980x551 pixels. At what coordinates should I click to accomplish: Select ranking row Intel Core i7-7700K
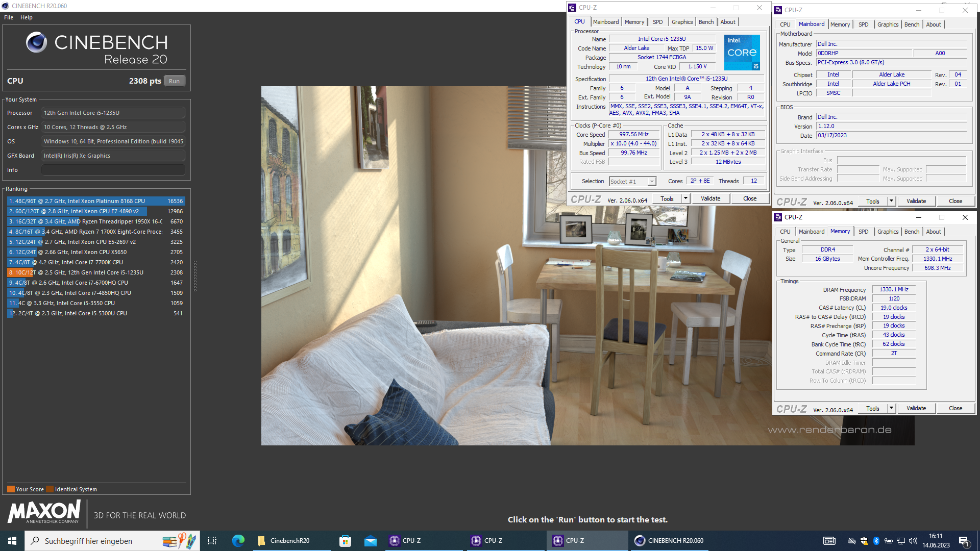(96, 262)
